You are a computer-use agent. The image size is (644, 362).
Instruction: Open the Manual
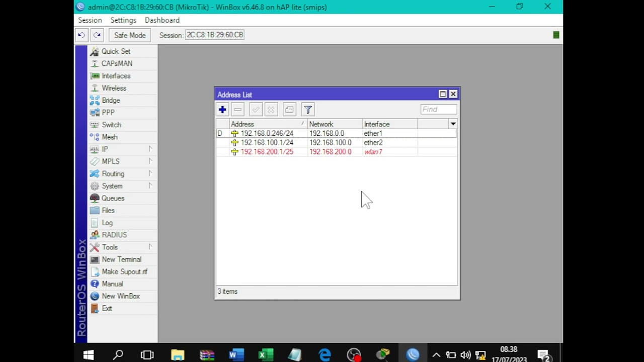112,284
